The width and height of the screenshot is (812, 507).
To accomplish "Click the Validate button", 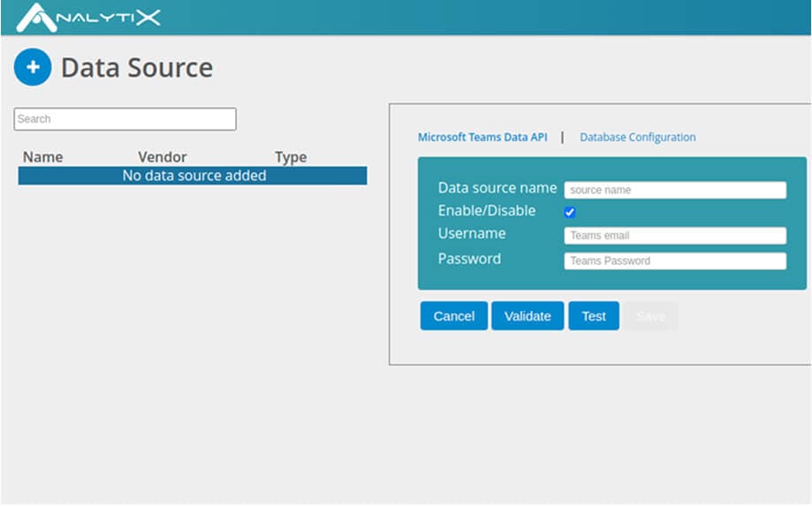I will click(x=527, y=316).
